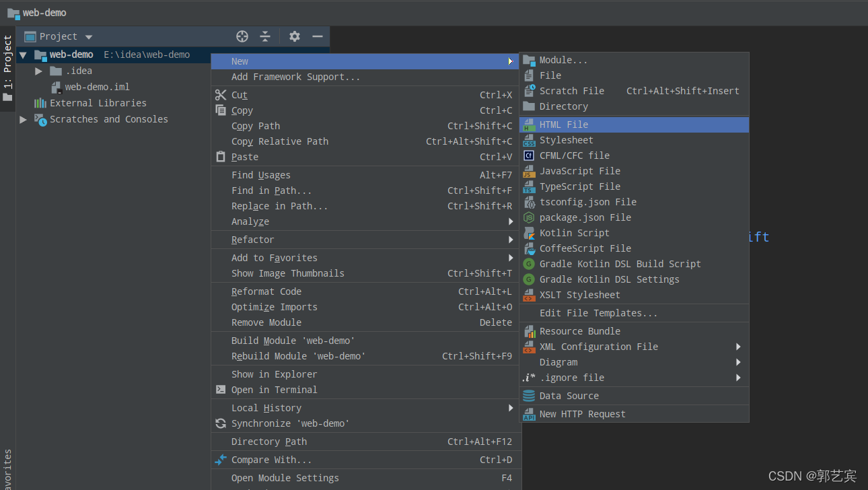Click the HTML File icon

530,125
